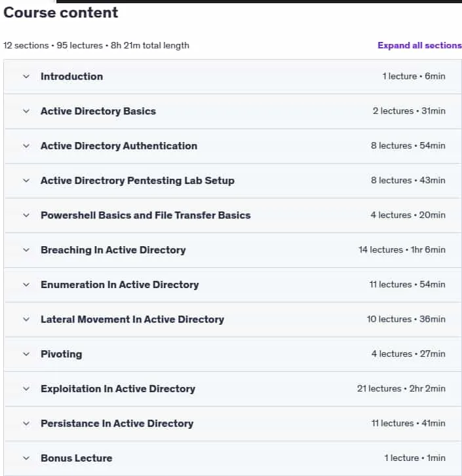
Task: Expand the Introduction section chevron
Action: pyautogui.click(x=26, y=77)
